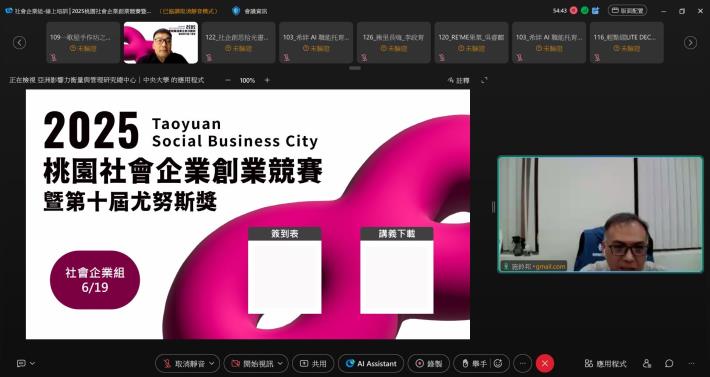Click the gmail.com name label on video

(535, 267)
